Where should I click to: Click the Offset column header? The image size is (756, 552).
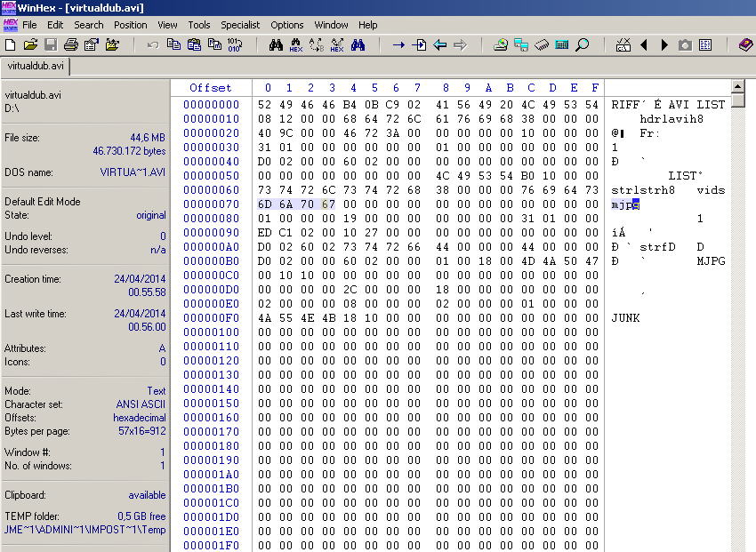[210, 88]
